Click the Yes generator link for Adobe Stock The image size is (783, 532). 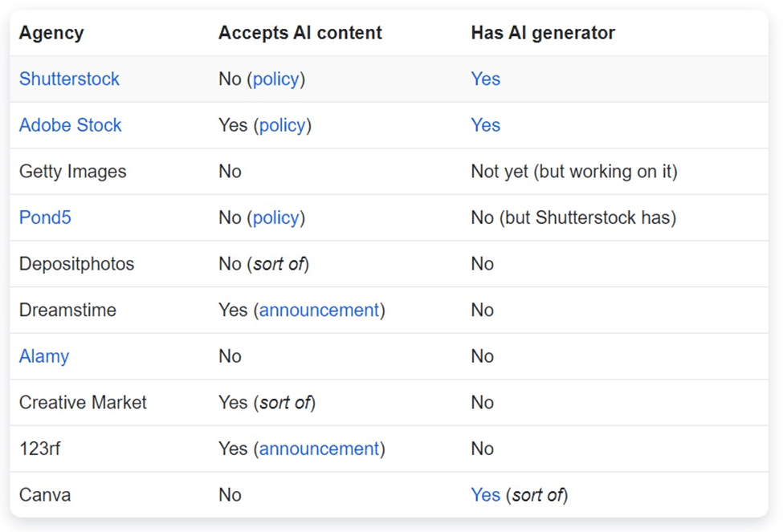485,125
